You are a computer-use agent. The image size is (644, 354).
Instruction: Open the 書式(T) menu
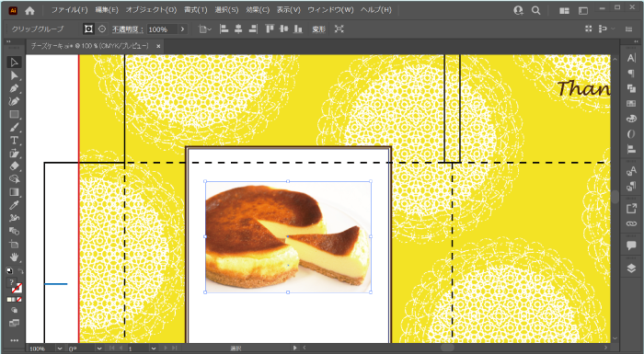click(195, 10)
